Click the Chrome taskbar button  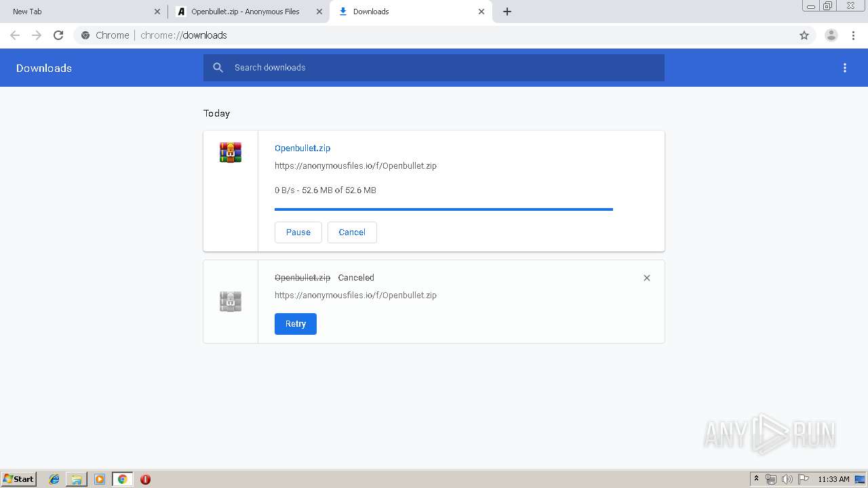tap(122, 479)
